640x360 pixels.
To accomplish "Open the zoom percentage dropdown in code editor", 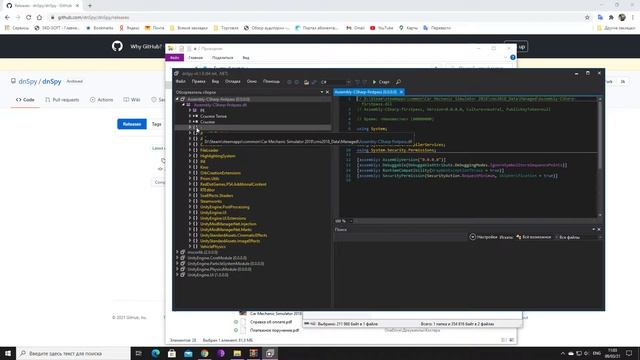I will click(x=351, y=221).
